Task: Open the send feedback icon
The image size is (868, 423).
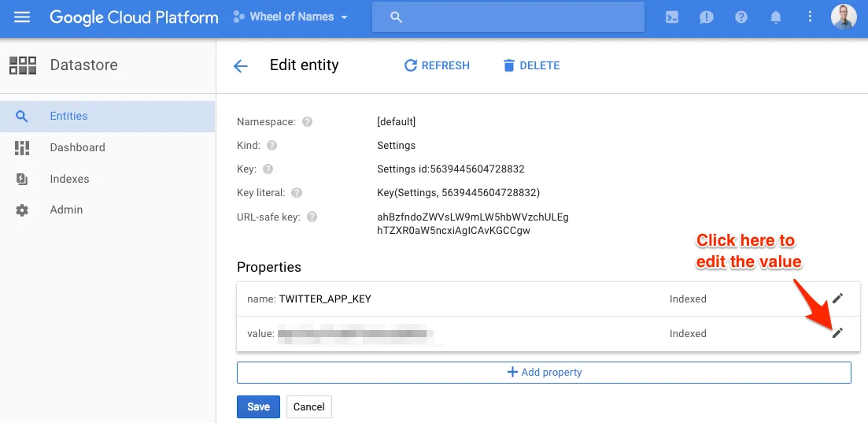Action: pyautogui.click(x=707, y=17)
